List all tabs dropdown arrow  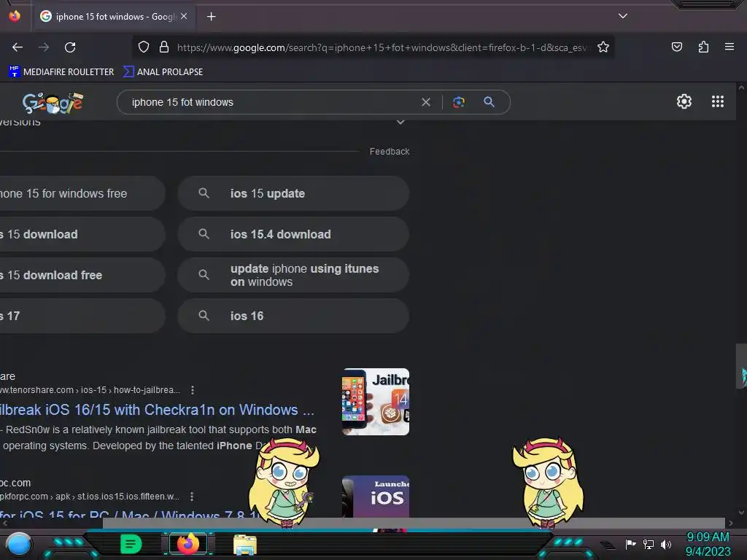pyautogui.click(x=623, y=16)
